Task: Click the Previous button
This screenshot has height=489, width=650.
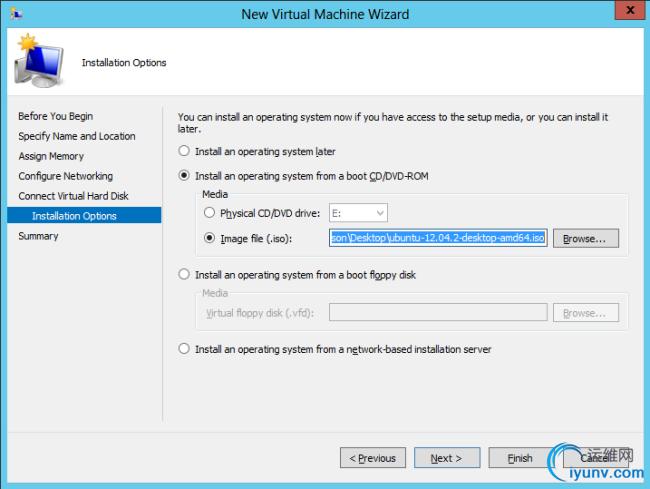Action: [x=373, y=458]
